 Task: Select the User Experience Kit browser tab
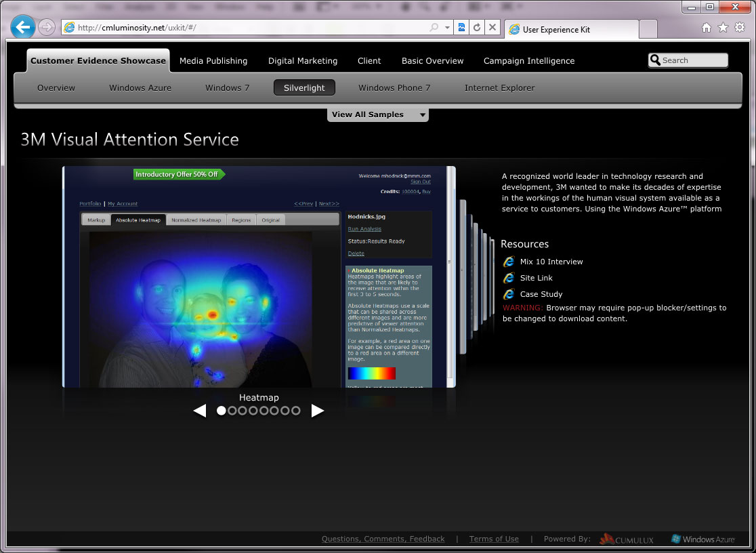pyautogui.click(x=572, y=29)
